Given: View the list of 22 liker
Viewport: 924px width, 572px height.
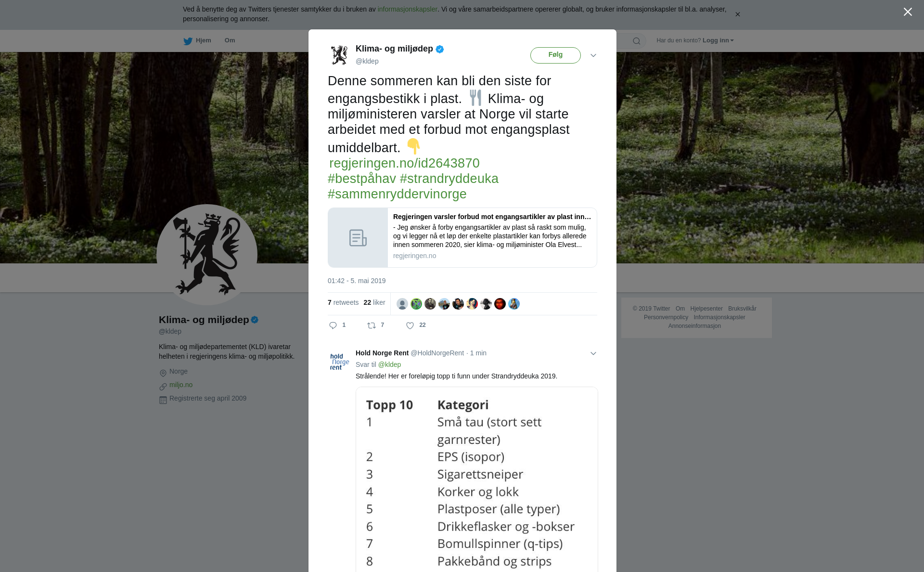Looking at the screenshot, I should 374,302.
